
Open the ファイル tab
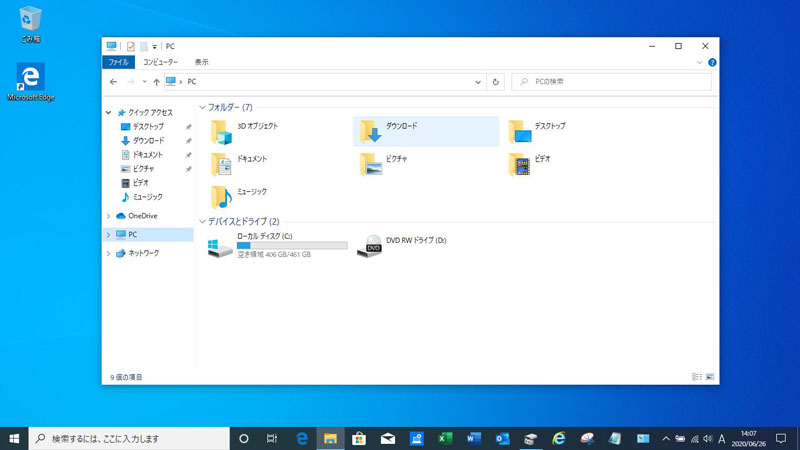(x=118, y=62)
